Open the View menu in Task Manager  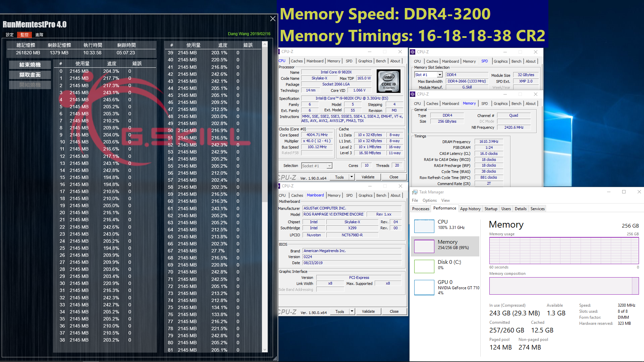tap(445, 200)
